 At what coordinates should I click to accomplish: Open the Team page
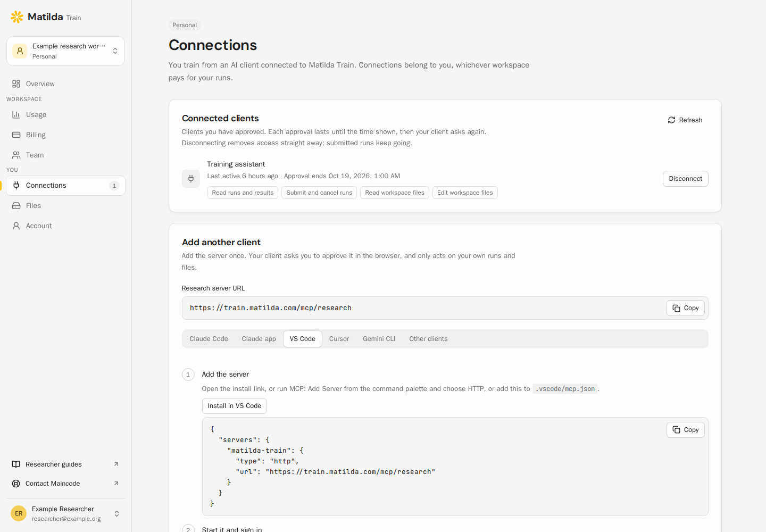point(66,155)
